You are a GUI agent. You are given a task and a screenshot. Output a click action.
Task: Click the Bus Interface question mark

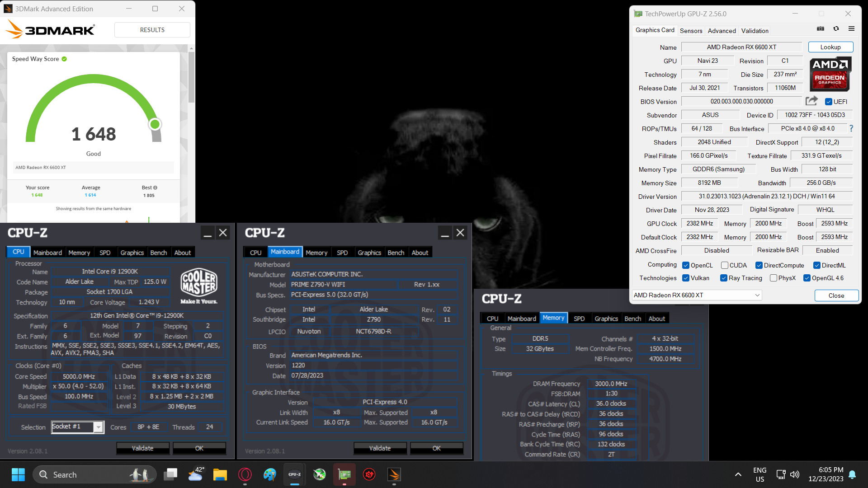(x=851, y=128)
